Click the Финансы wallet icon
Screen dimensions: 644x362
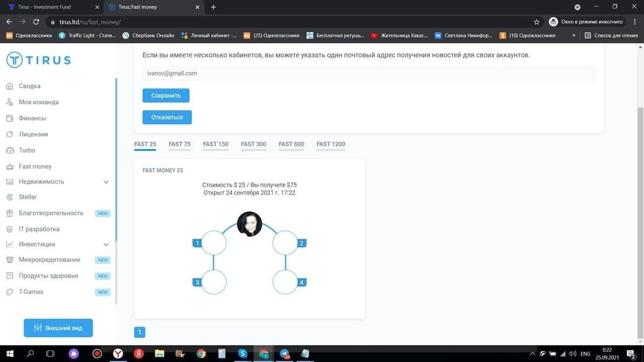tap(10, 118)
